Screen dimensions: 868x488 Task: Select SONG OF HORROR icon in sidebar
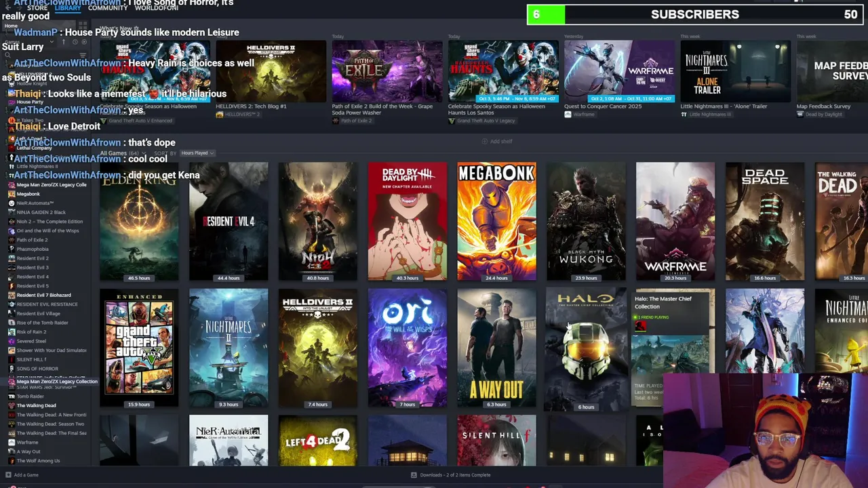point(12,369)
